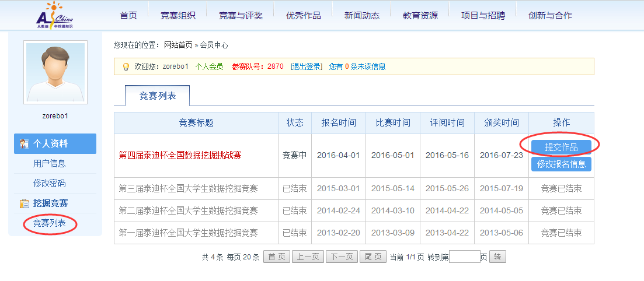The image size is (644, 281).
Task: Click the 共 4 条 record count
Action: coord(213,257)
